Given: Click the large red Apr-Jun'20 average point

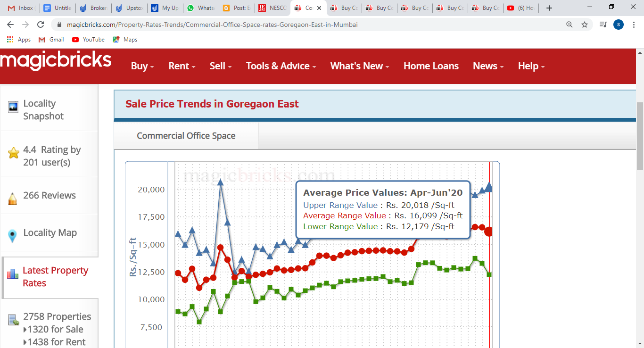Looking at the screenshot, I should click(x=489, y=232).
